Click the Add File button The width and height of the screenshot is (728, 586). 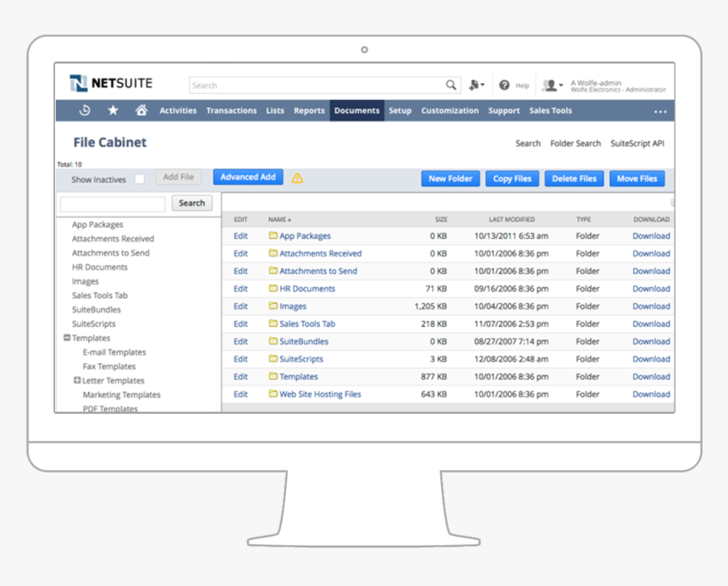tap(179, 177)
